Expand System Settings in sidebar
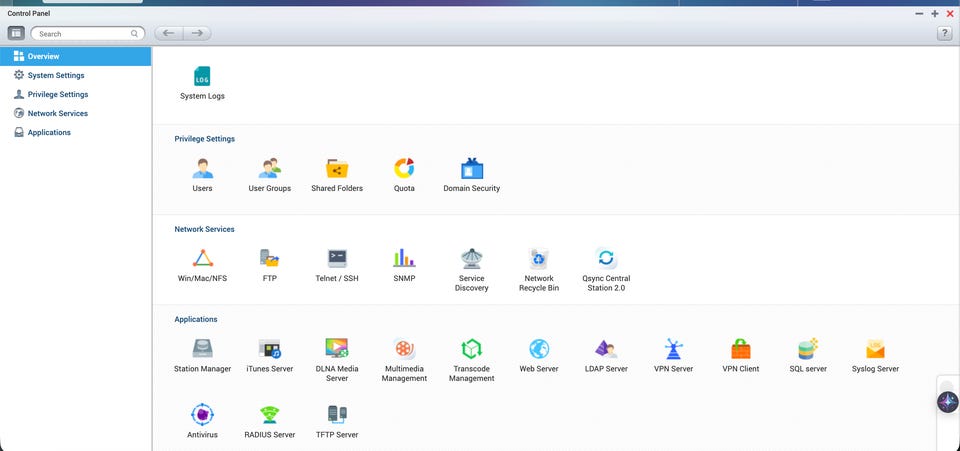The width and height of the screenshot is (960, 451). click(x=55, y=75)
